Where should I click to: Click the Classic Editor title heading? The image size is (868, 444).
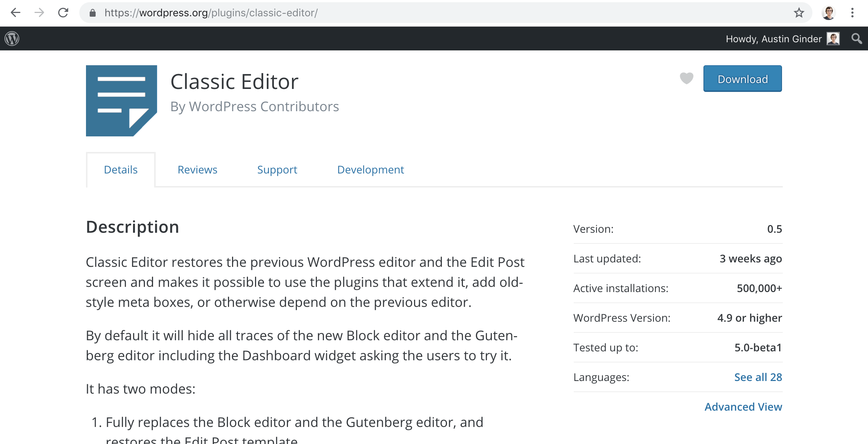point(235,82)
